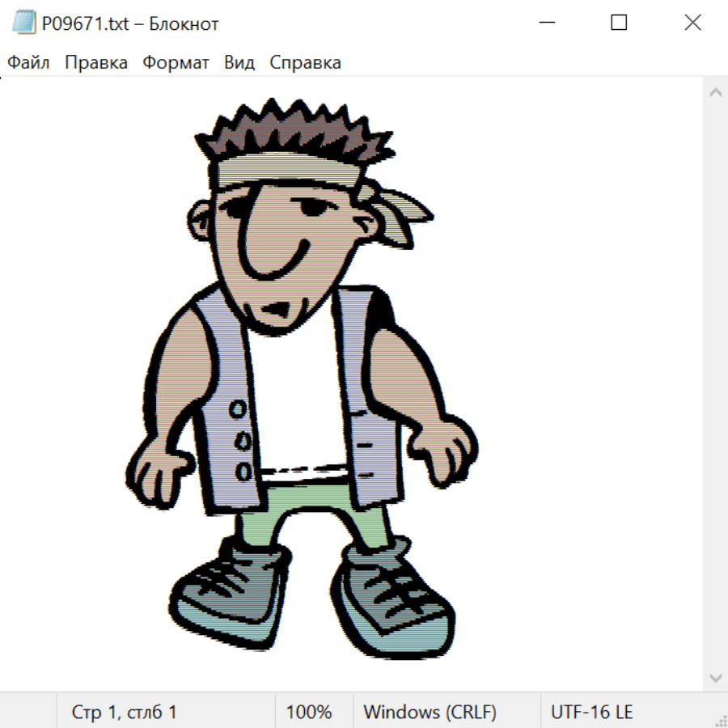Screen dimensions: 728x728
Task: Click the Notepad icon in title bar
Action: click(24, 23)
